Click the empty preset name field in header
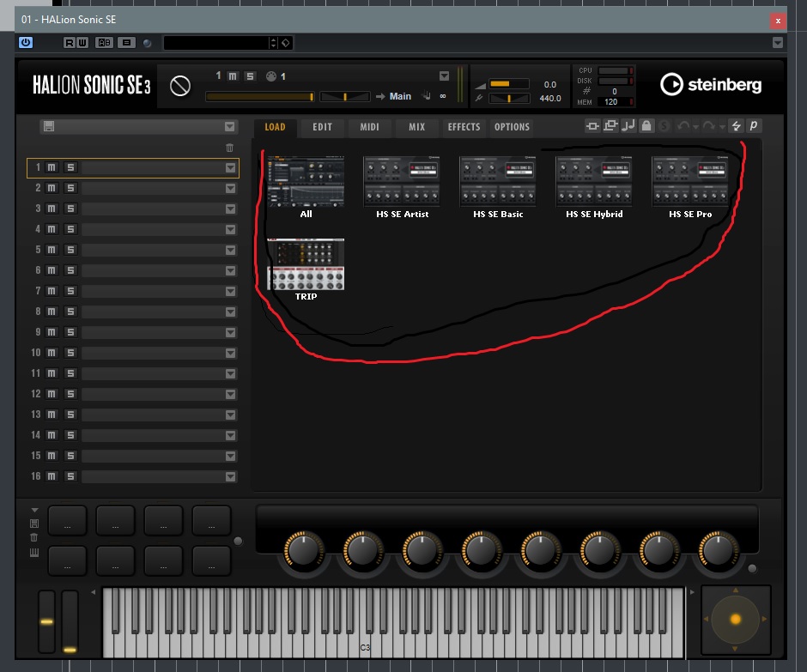 point(216,43)
